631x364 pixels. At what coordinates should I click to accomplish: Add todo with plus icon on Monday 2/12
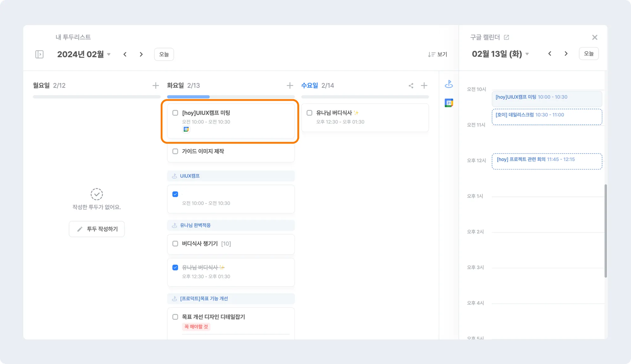[156, 86]
